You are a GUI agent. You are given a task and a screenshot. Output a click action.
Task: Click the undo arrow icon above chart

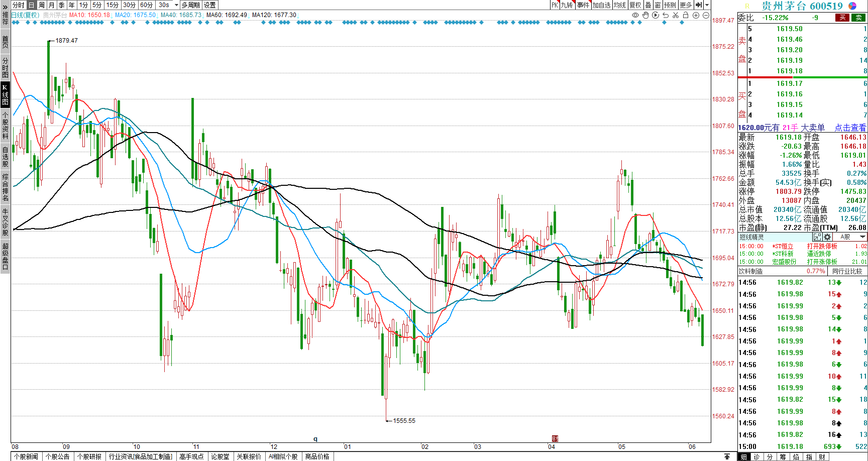coord(666,15)
